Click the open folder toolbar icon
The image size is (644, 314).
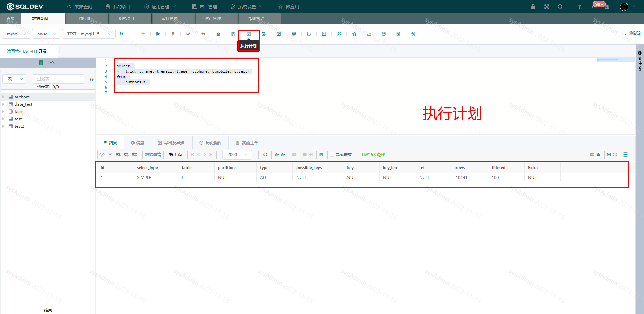[x=369, y=34]
